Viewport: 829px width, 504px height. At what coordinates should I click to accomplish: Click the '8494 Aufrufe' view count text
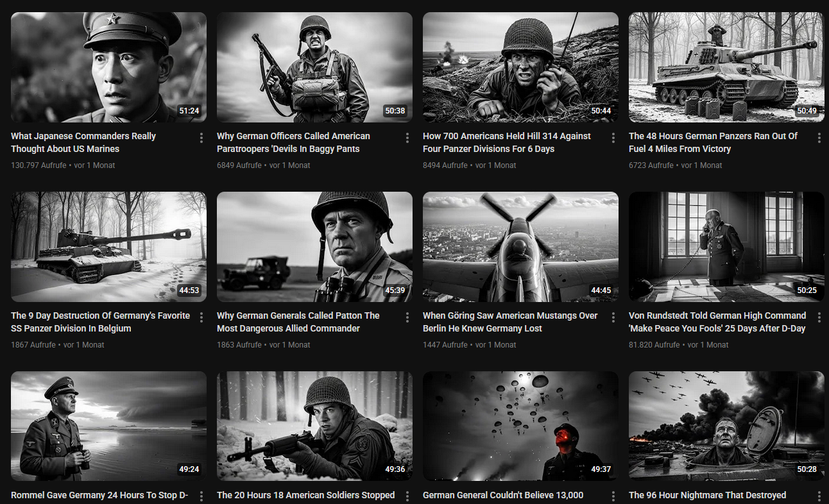(445, 165)
